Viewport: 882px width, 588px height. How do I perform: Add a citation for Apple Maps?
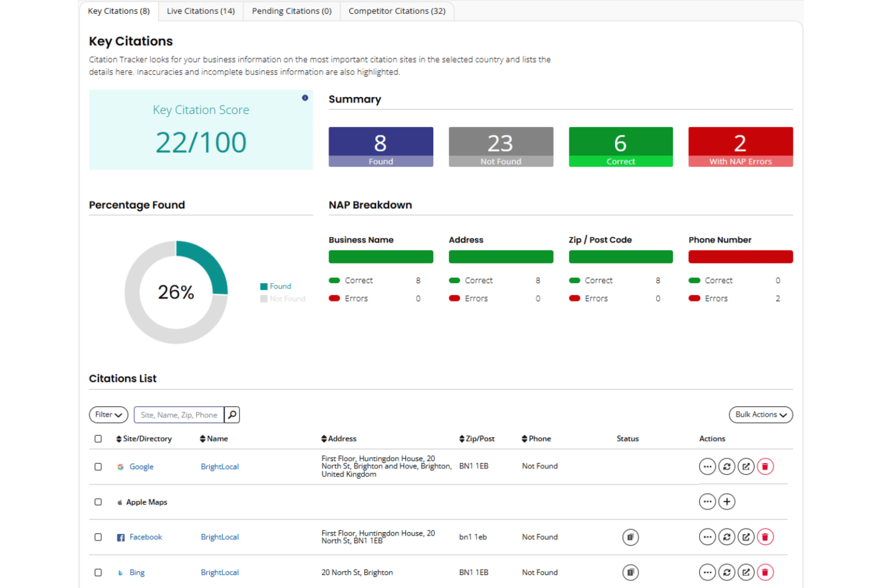click(726, 502)
